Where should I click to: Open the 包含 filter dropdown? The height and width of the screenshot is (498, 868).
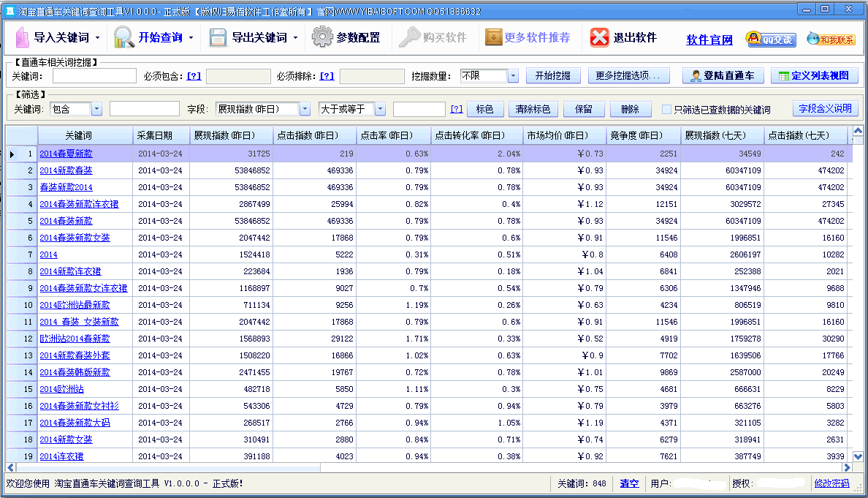(x=96, y=108)
